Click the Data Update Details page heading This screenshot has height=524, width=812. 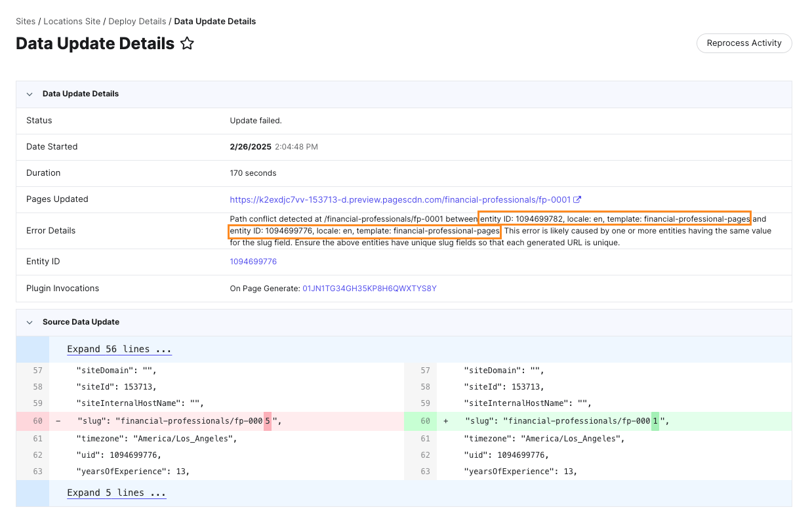click(x=95, y=44)
